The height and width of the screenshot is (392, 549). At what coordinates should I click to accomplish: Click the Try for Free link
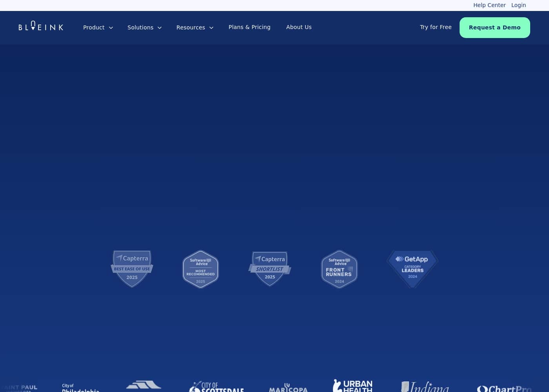(436, 27)
